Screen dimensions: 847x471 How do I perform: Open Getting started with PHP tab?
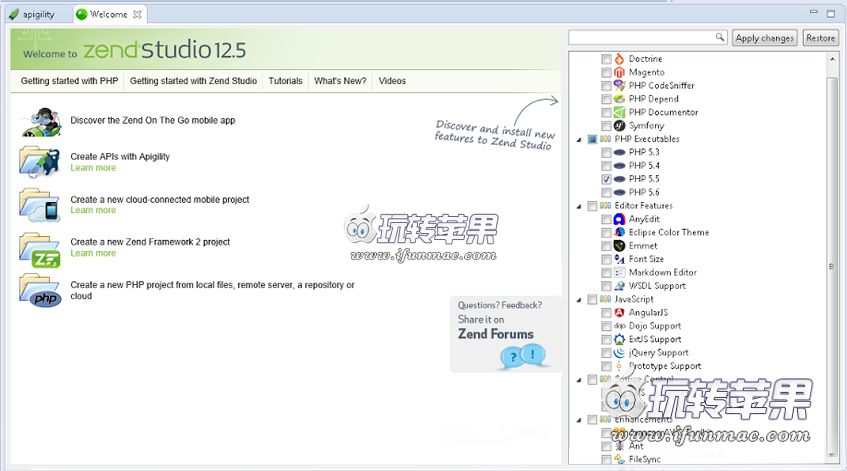click(x=69, y=81)
